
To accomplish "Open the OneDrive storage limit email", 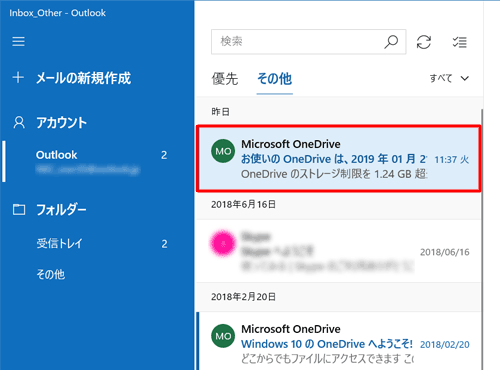I will coord(339,159).
